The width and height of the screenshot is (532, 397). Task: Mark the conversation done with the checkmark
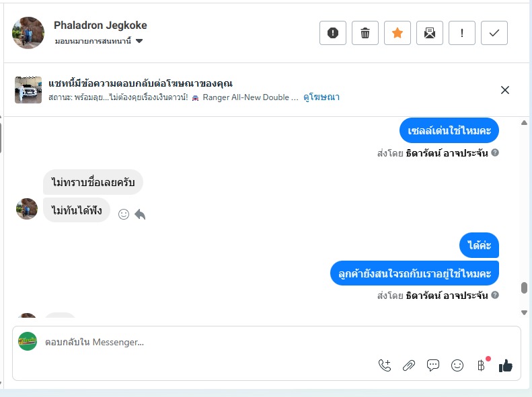coord(494,33)
